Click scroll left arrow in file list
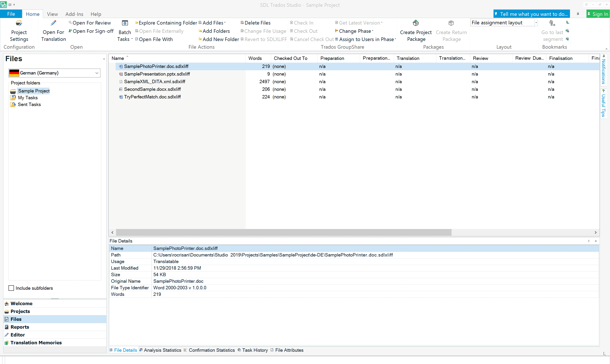610x364 pixels. [112, 232]
